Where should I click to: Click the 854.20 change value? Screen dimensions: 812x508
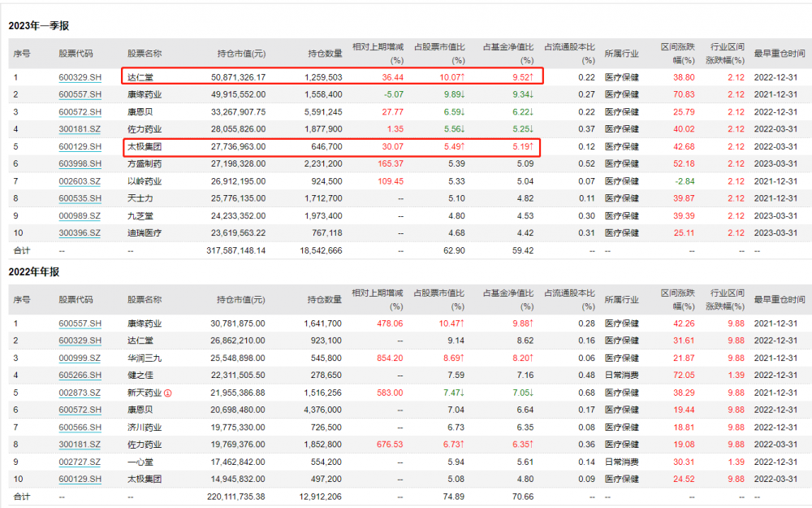point(390,358)
